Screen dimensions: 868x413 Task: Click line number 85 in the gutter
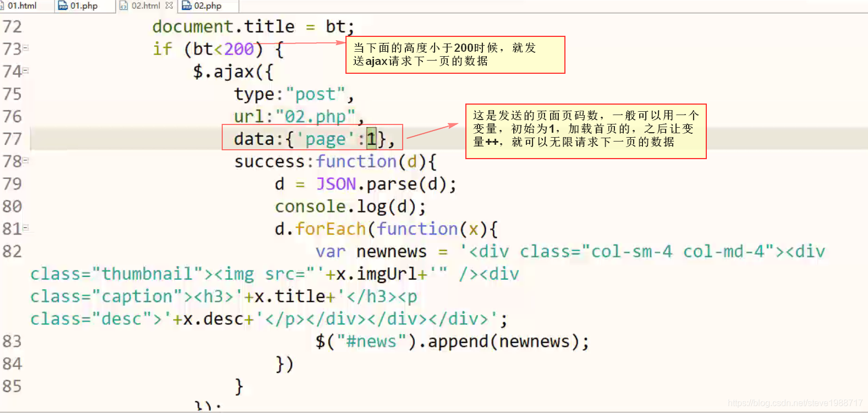click(x=12, y=387)
